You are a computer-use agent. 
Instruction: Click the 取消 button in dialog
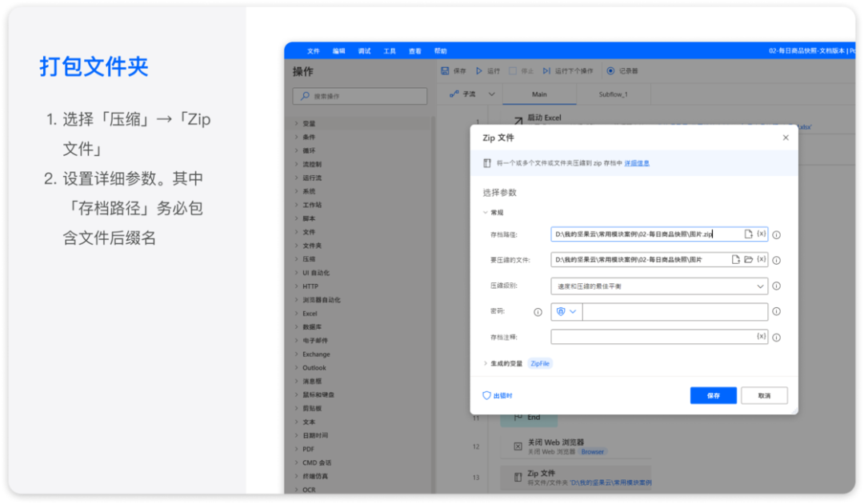764,395
